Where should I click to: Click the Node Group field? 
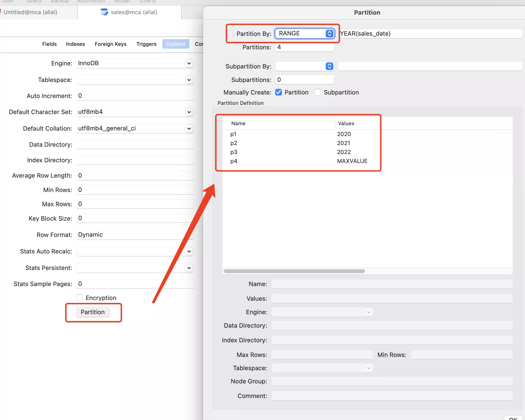coord(392,381)
